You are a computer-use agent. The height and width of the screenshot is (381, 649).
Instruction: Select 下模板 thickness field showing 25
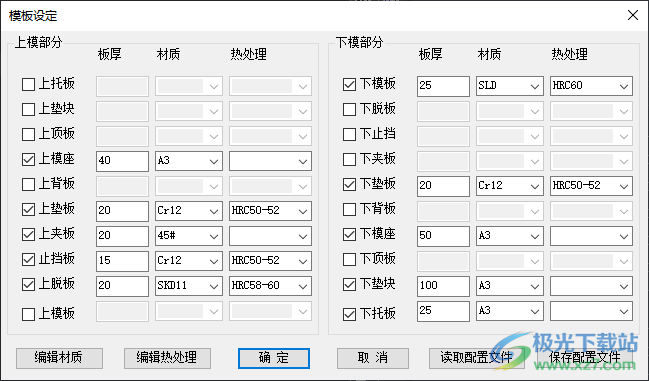click(443, 86)
